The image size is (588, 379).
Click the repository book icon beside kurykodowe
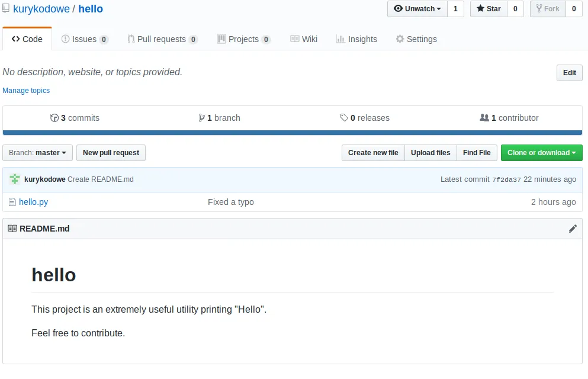[5, 8]
